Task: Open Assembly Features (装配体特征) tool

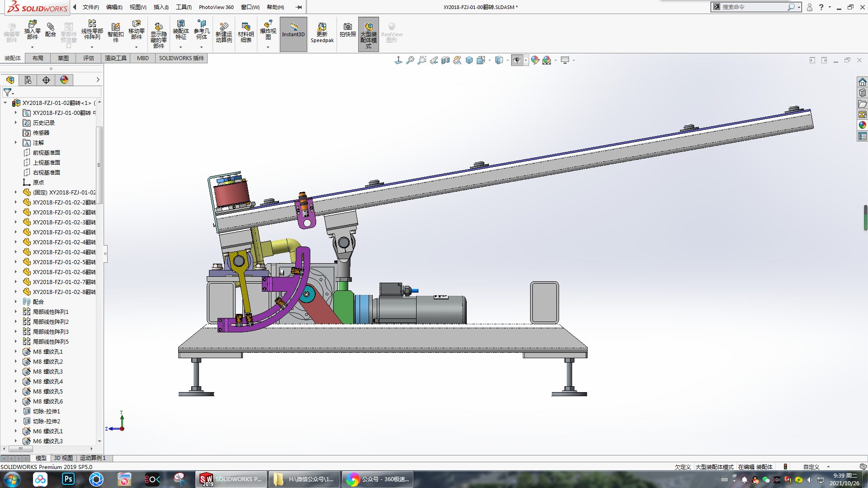Action: tap(180, 30)
